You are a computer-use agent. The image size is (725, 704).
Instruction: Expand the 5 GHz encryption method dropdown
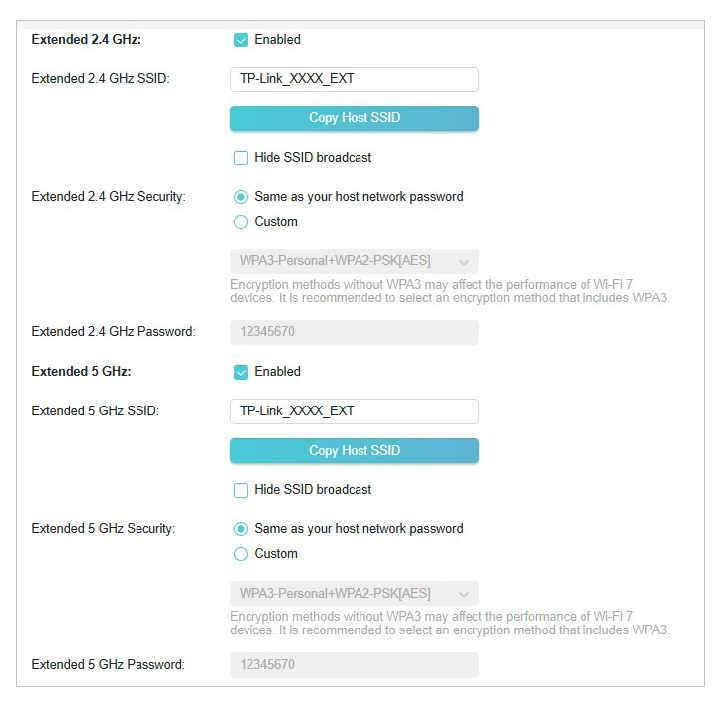coord(354,593)
